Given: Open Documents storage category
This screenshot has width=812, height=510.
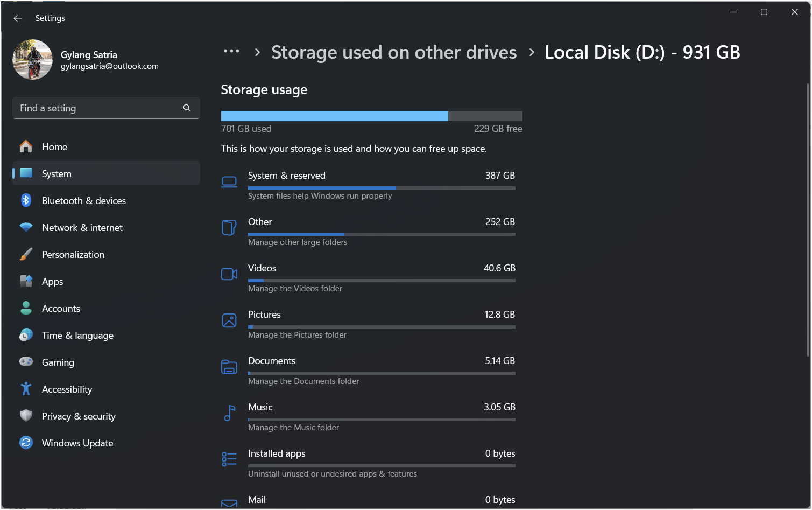Looking at the screenshot, I should 369,371.
